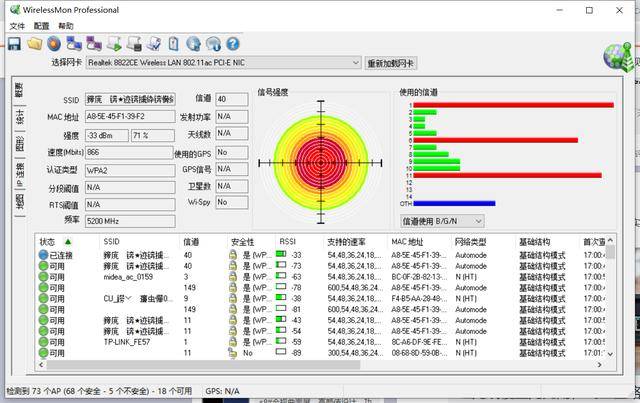Viewport: 640px width, 403px height.
Task: Sort list by RSSI column header
Action: tap(288, 242)
